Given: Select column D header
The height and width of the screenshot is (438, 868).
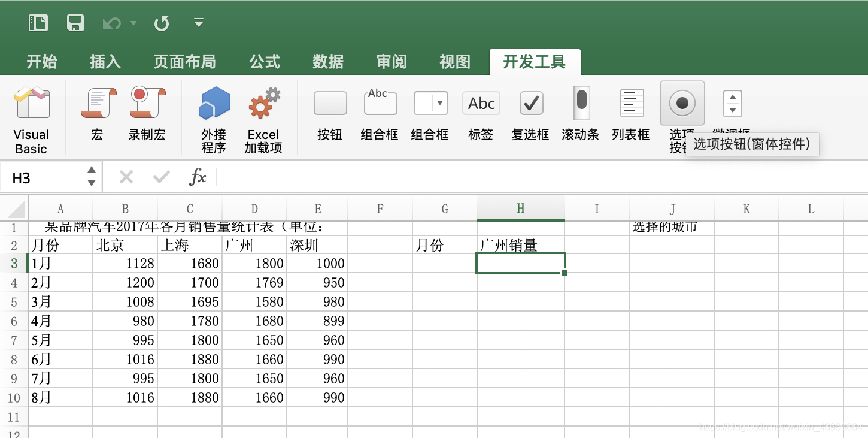Looking at the screenshot, I should [254, 209].
